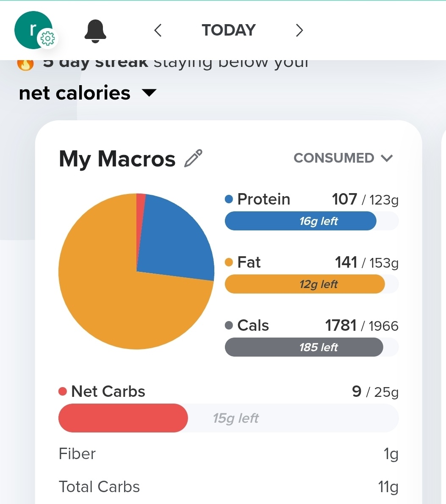Edit My Macros with pencil icon
Viewport: 446px width, 504px height.
point(194,159)
